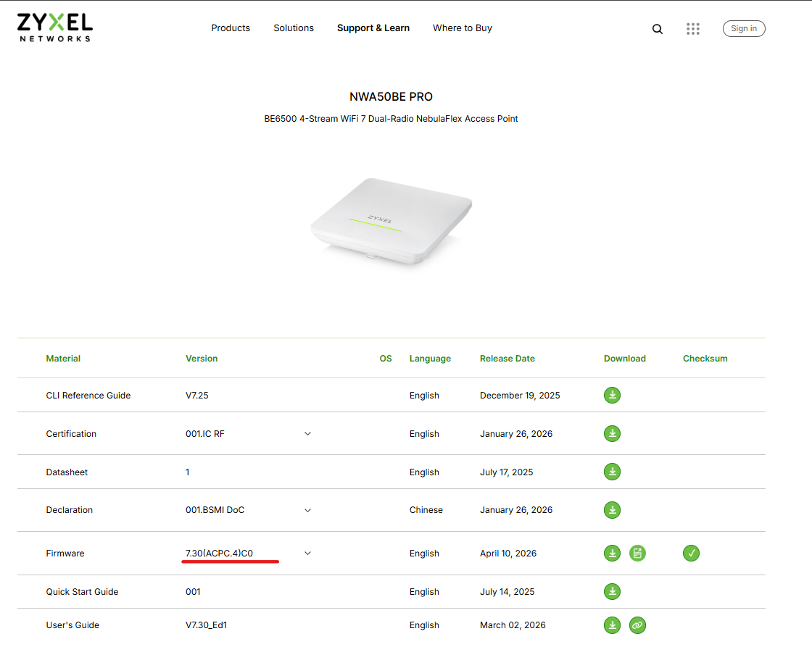
Task: Click the OS column header
Action: (x=386, y=359)
